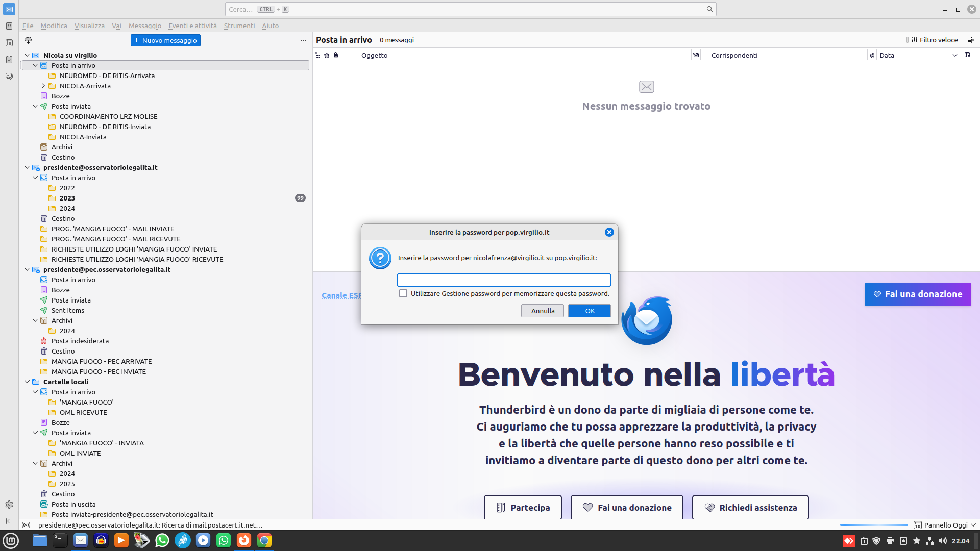Click the Annulla button in the dialog
The width and height of the screenshot is (980, 551).
(x=543, y=311)
